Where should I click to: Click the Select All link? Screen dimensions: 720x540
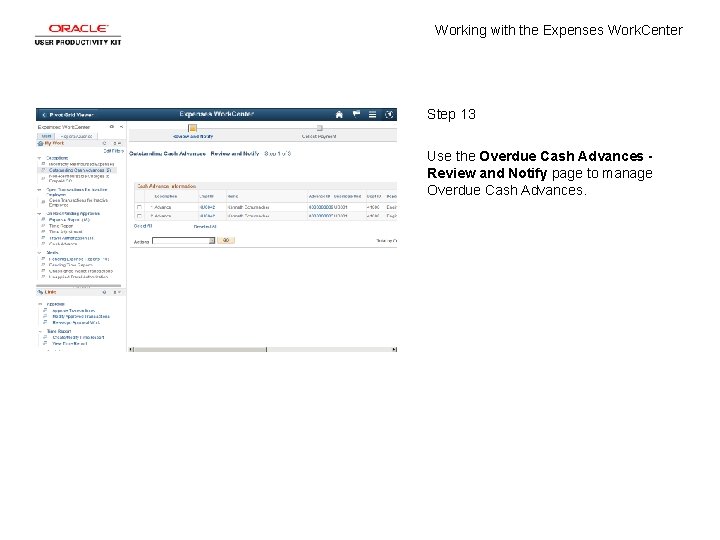tap(143, 226)
